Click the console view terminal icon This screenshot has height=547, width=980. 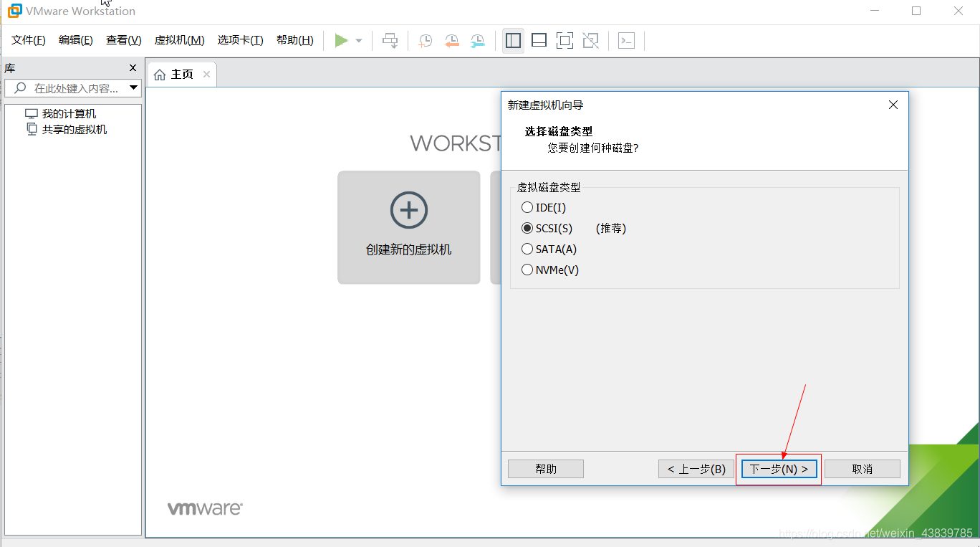click(x=626, y=41)
